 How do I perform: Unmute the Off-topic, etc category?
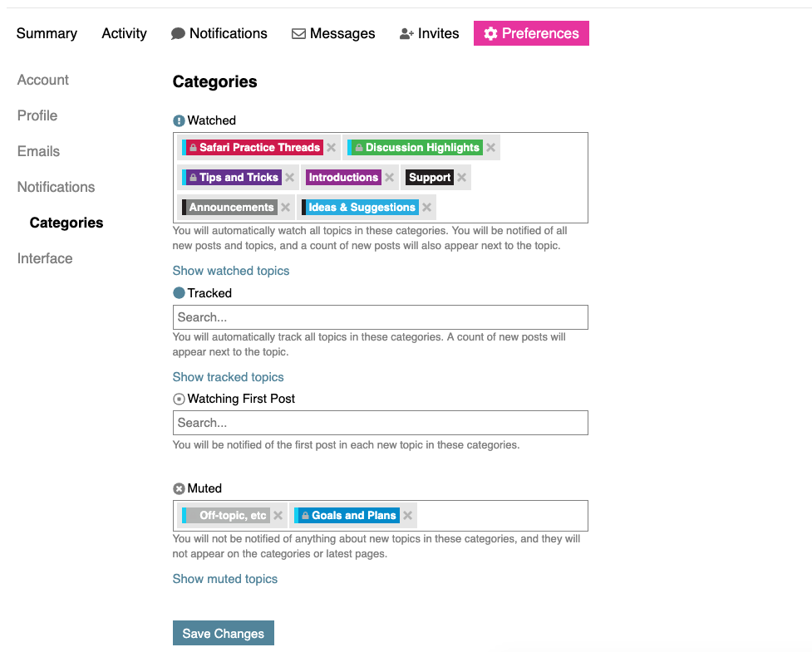[278, 516]
